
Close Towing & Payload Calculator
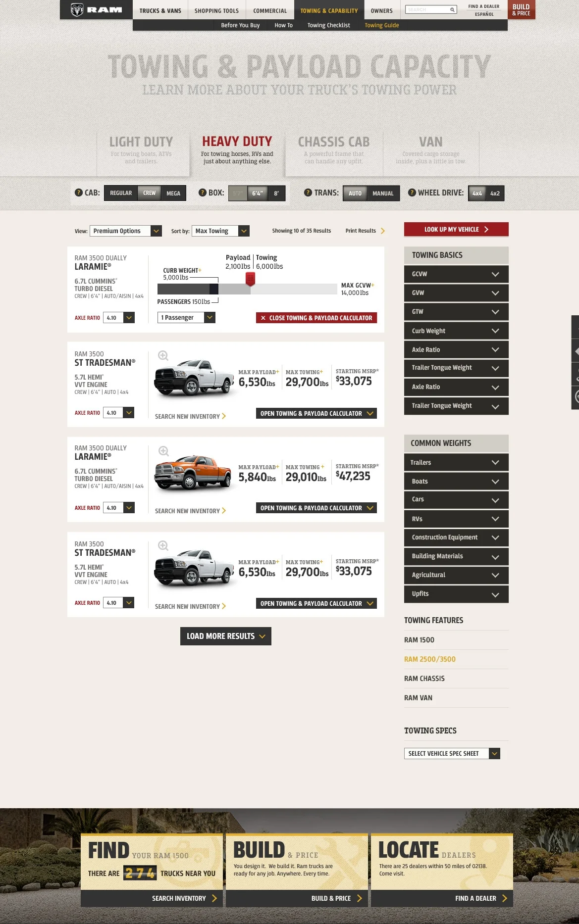tap(316, 318)
